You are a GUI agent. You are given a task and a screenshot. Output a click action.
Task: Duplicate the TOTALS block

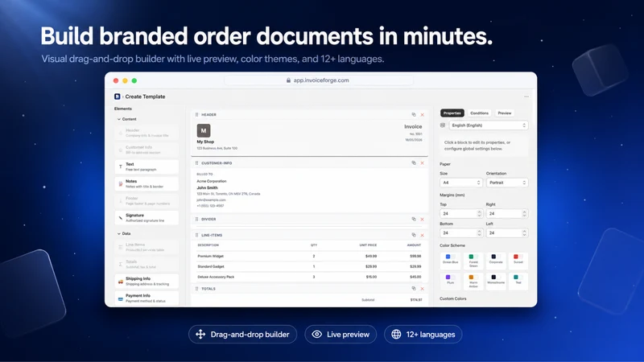[x=414, y=289]
